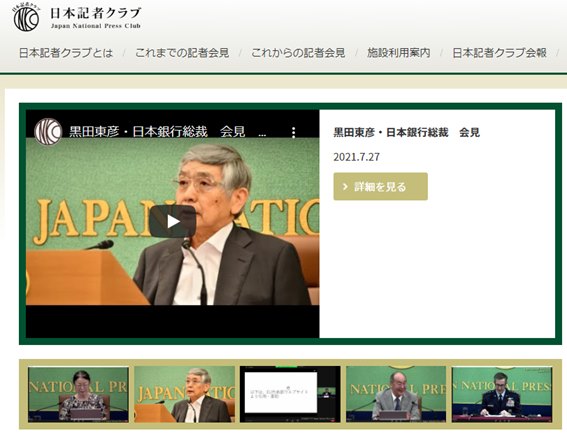Open the video's three-dot options menu
Screen dimensions: 567x433
pos(293,132)
